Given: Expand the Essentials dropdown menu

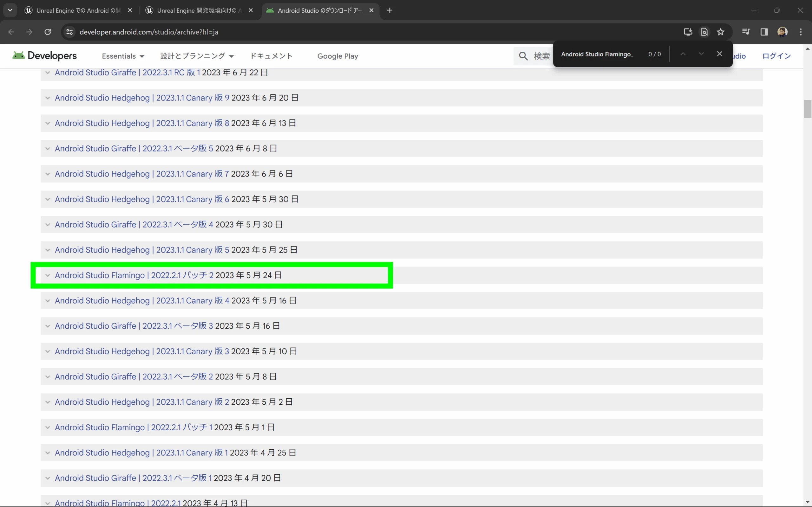Looking at the screenshot, I should pyautogui.click(x=123, y=56).
